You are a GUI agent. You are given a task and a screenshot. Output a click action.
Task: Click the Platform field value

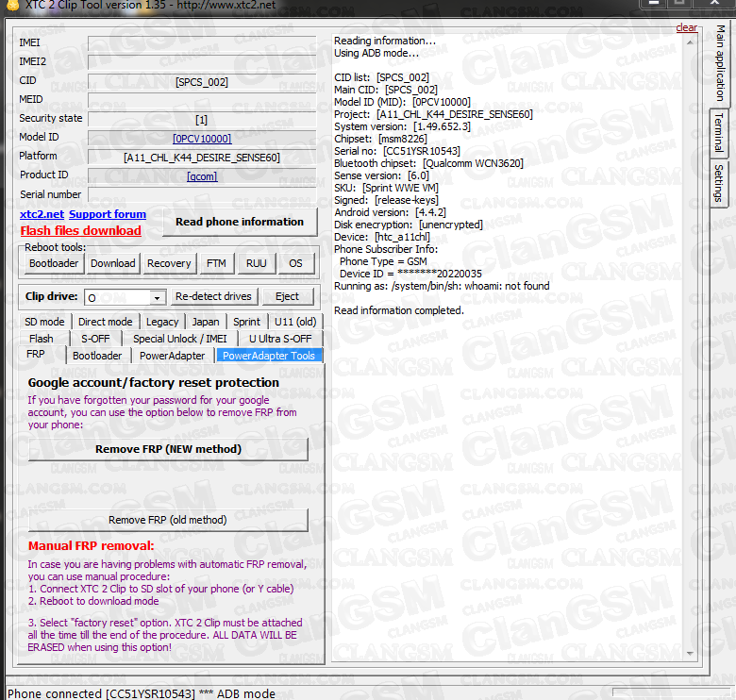click(202, 158)
